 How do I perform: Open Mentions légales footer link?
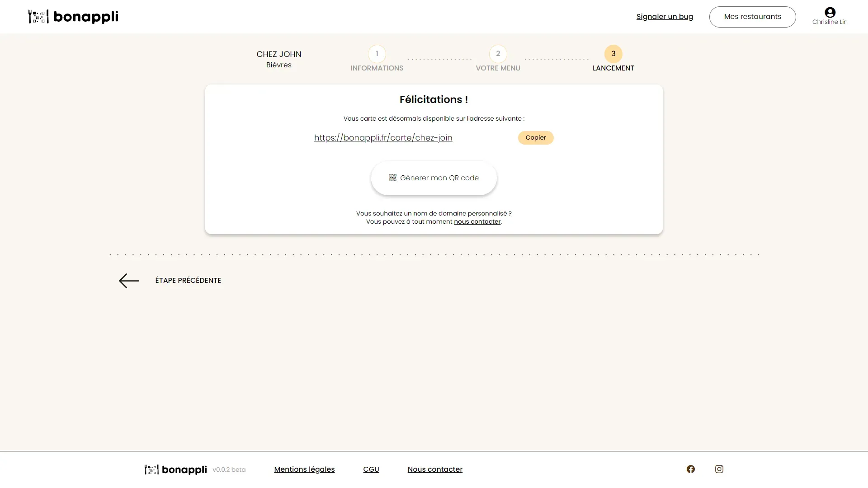(x=304, y=469)
